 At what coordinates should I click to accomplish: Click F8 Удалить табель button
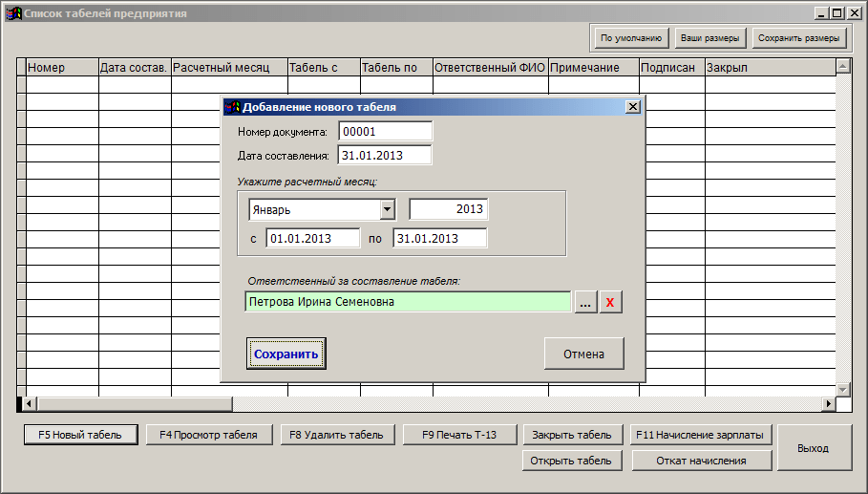(336, 435)
